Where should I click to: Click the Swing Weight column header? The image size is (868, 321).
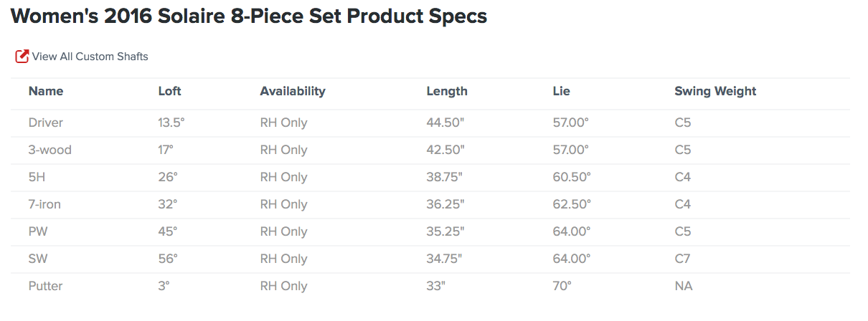(x=715, y=91)
